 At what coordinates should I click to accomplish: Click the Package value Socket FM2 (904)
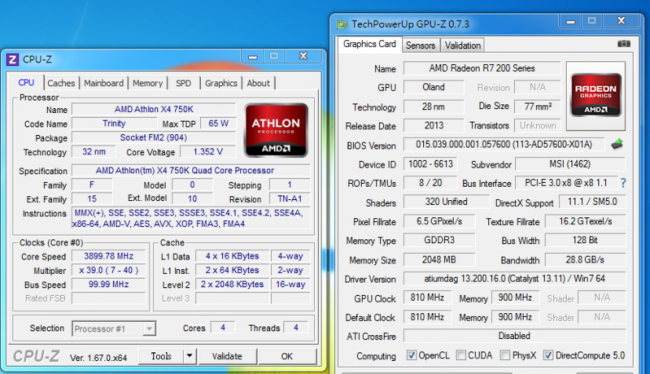(x=154, y=138)
